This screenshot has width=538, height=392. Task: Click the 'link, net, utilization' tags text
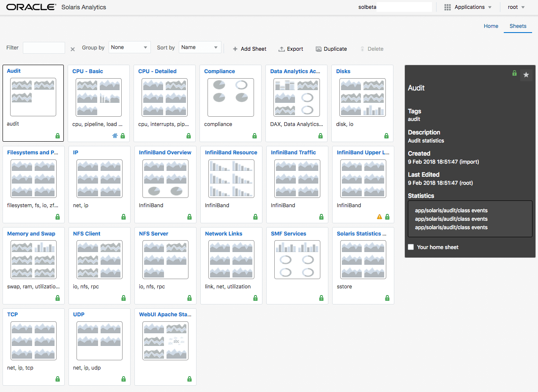(x=228, y=286)
